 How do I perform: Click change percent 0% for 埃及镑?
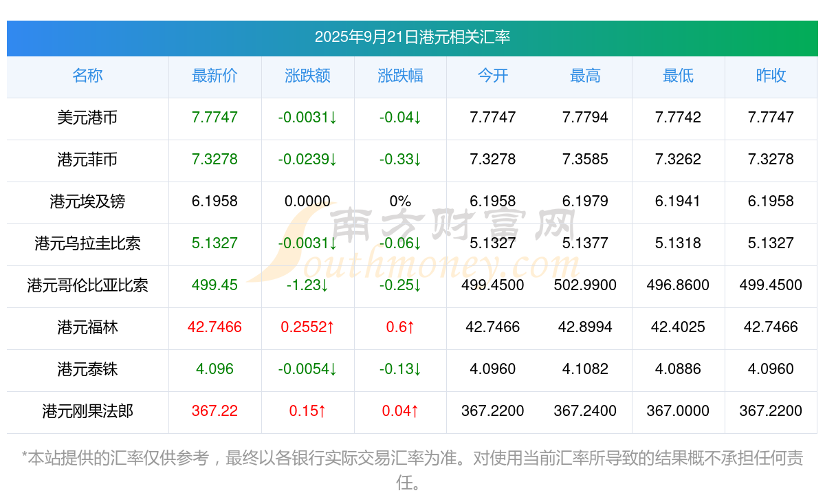click(400, 201)
